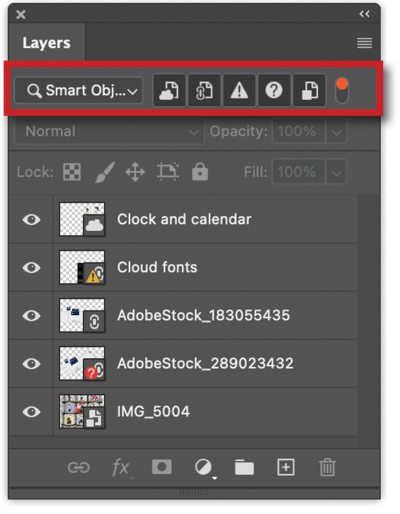Click the Clock and calendar layer name

[x=184, y=219]
